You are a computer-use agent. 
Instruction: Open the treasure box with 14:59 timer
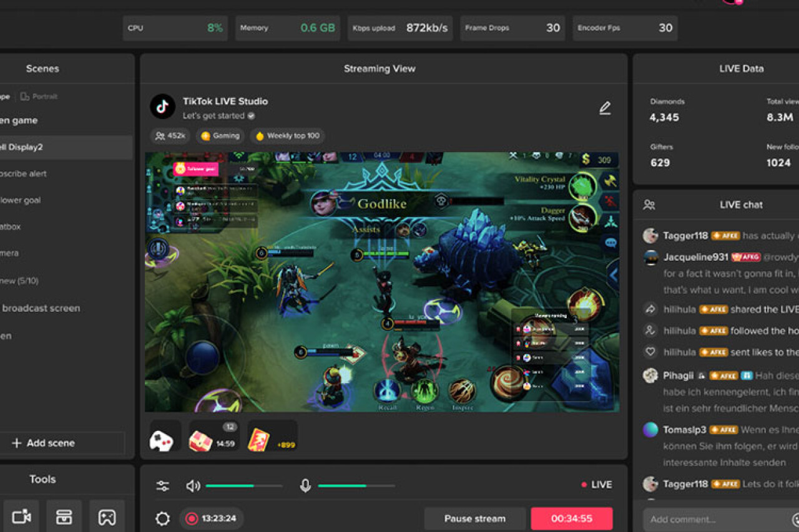208,438
